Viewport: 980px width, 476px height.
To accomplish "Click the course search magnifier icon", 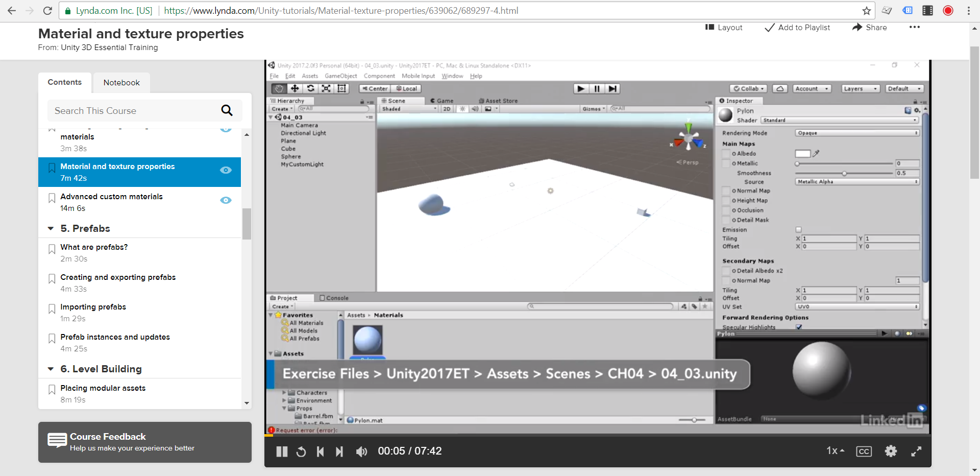I will pos(227,110).
